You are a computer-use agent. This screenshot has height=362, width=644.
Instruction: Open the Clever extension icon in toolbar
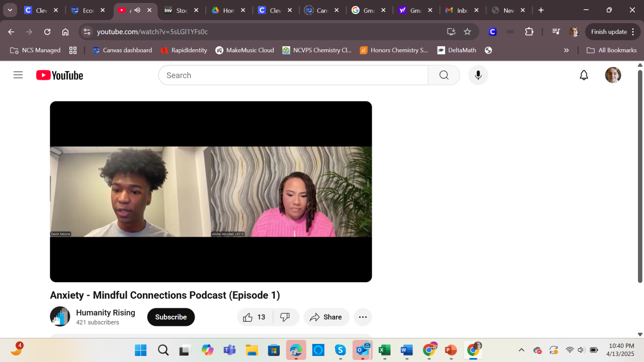click(493, 32)
